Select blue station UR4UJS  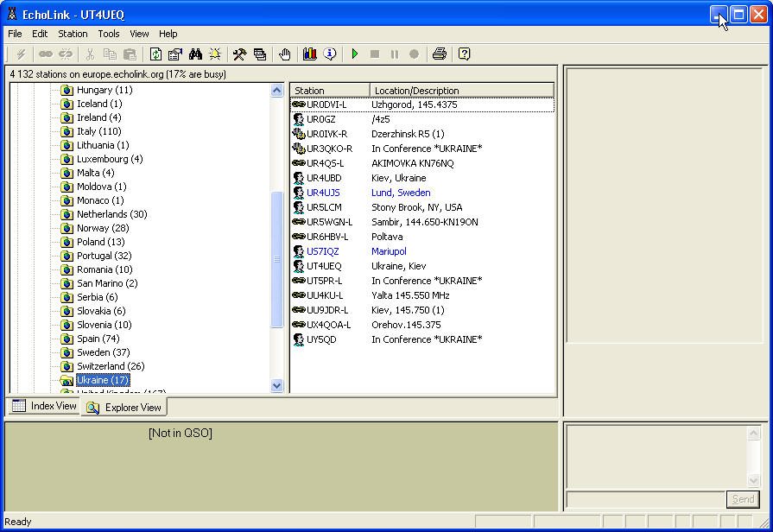click(422, 193)
